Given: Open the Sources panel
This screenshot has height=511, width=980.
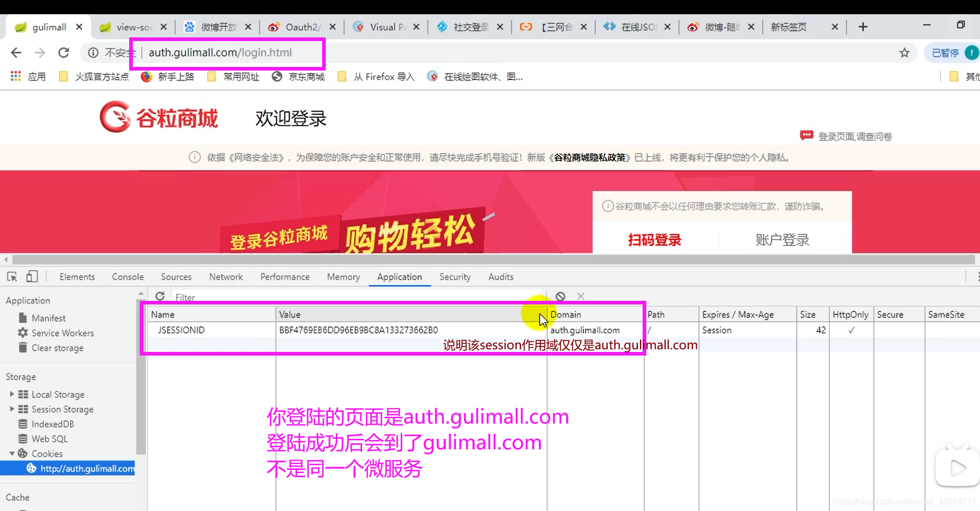Looking at the screenshot, I should click(x=176, y=277).
